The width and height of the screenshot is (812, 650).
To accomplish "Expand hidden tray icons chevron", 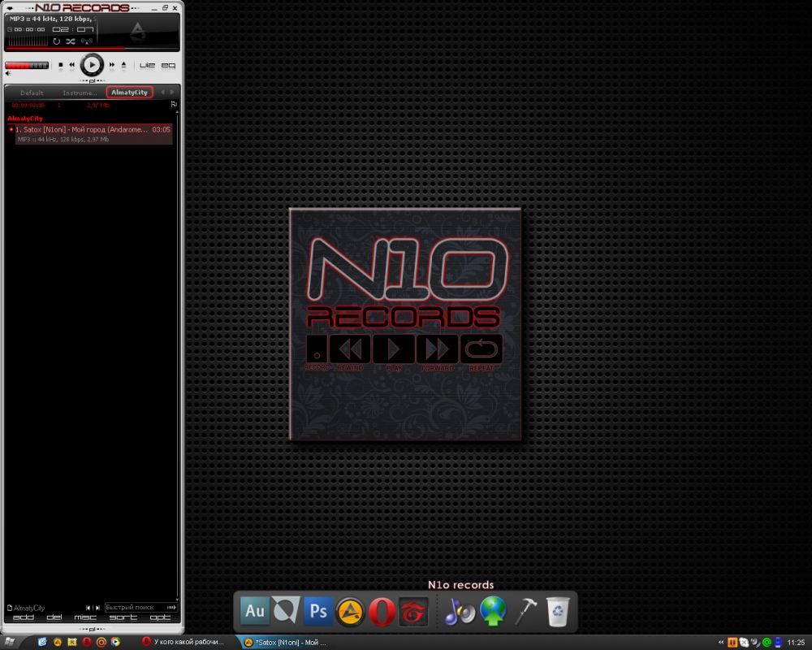I will click(x=721, y=642).
